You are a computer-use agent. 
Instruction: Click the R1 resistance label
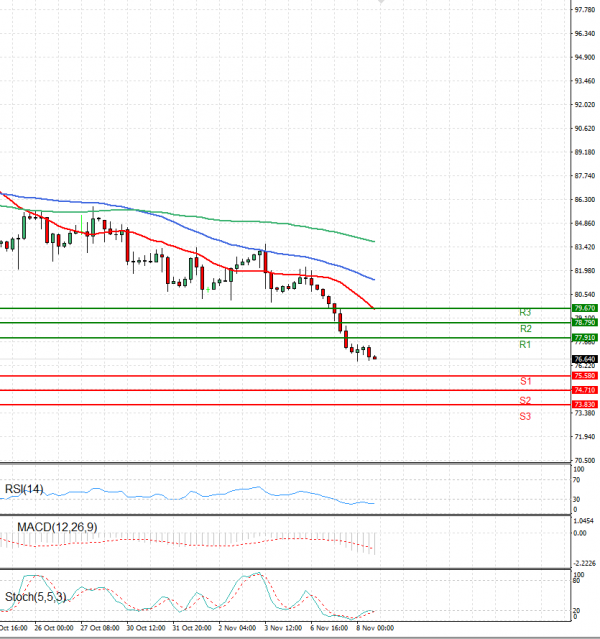pos(525,345)
